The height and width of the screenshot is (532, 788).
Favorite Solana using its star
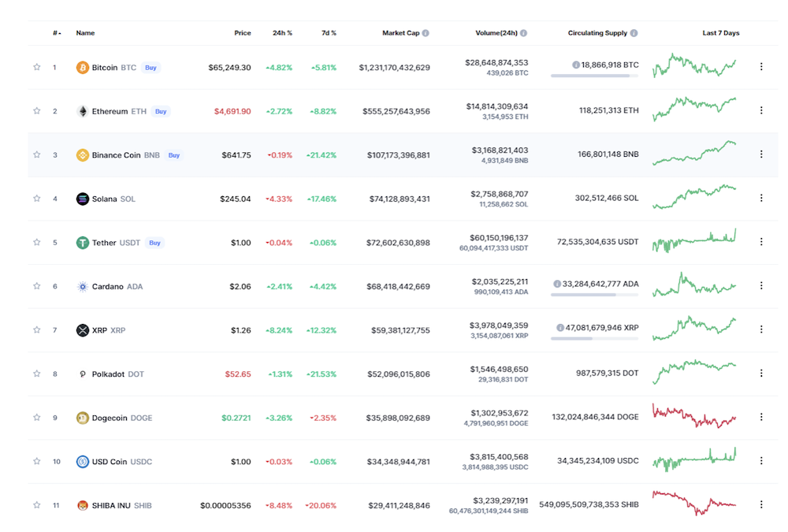[37, 198]
